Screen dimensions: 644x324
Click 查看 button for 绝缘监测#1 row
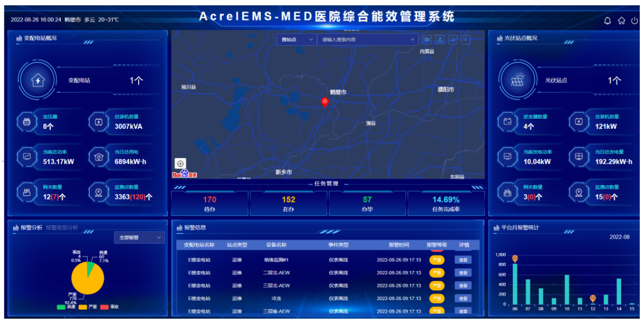462,260
